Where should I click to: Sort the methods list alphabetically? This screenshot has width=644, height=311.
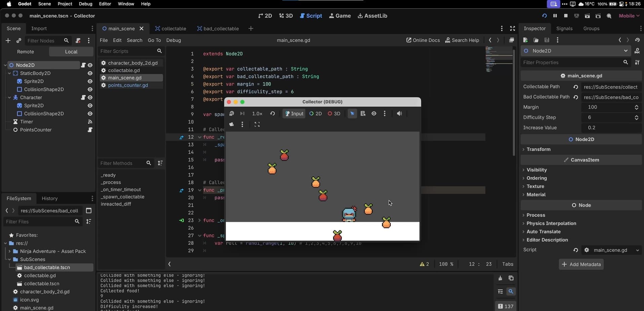pos(160,163)
